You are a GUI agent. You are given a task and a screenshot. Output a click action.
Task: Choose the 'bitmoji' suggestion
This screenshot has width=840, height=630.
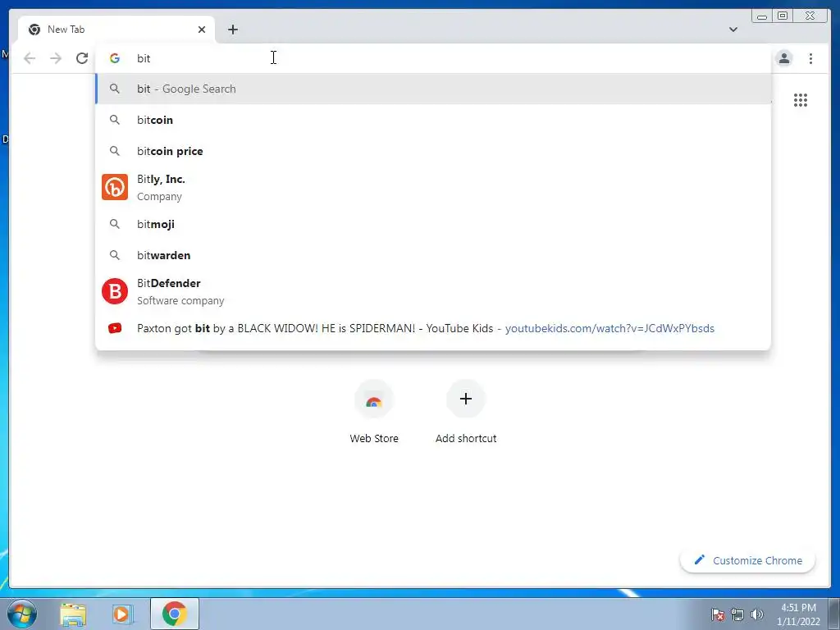433,224
